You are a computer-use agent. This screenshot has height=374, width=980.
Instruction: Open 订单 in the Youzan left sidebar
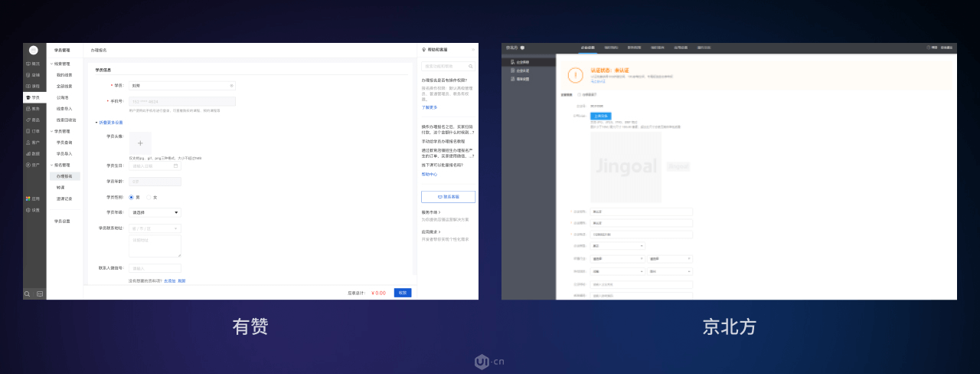click(34, 131)
